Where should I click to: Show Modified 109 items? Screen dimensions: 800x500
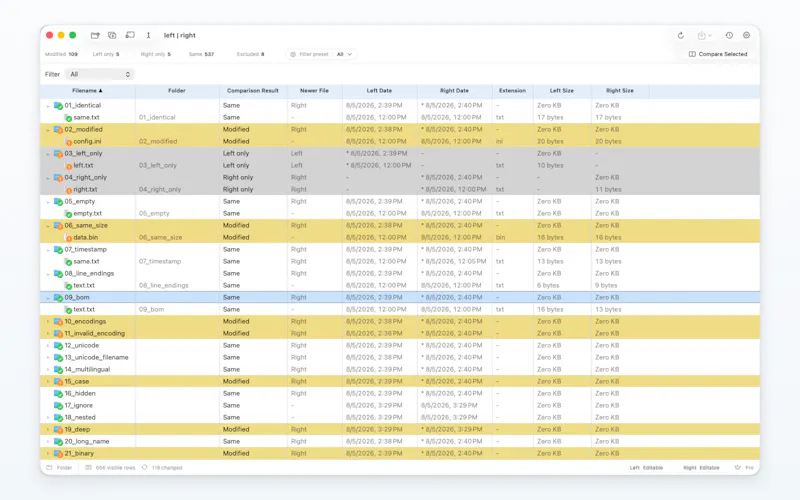[x=61, y=54]
